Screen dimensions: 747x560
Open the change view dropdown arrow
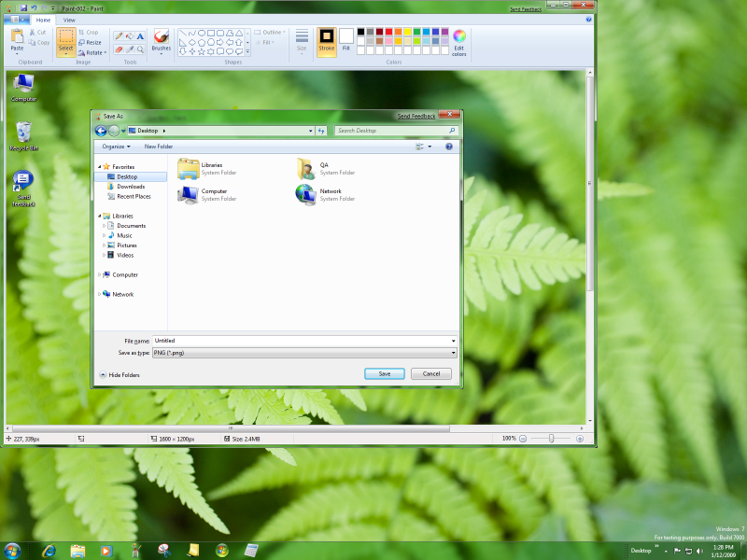click(x=430, y=147)
